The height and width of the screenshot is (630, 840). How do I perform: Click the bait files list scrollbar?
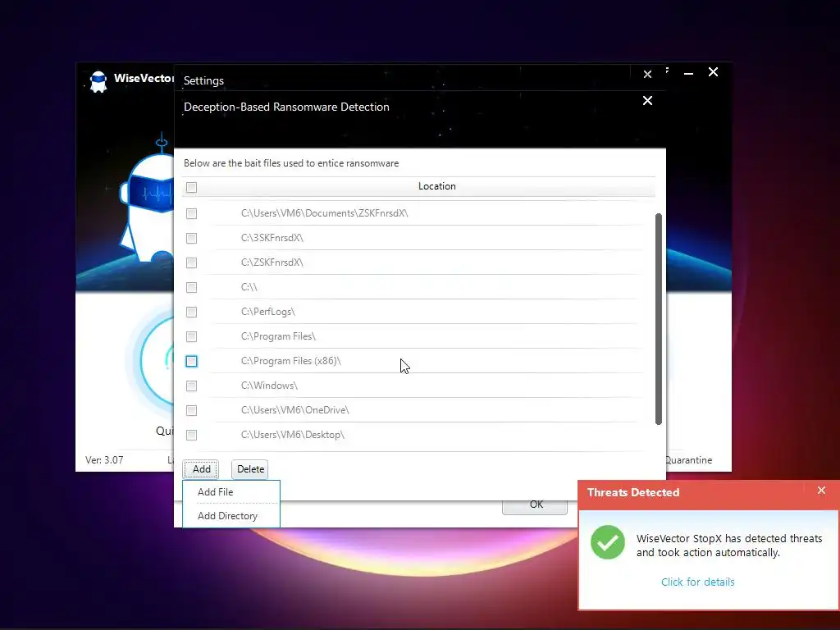[x=659, y=319]
